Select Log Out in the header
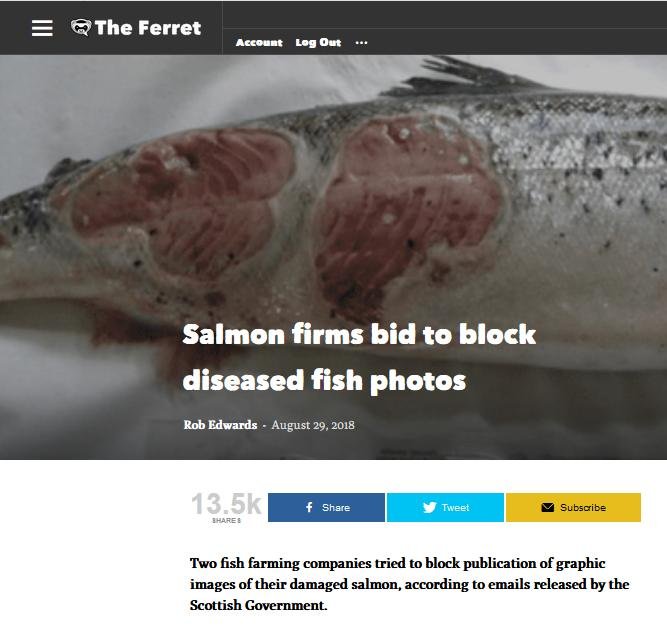This screenshot has height=636, width=667. pos(318,43)
